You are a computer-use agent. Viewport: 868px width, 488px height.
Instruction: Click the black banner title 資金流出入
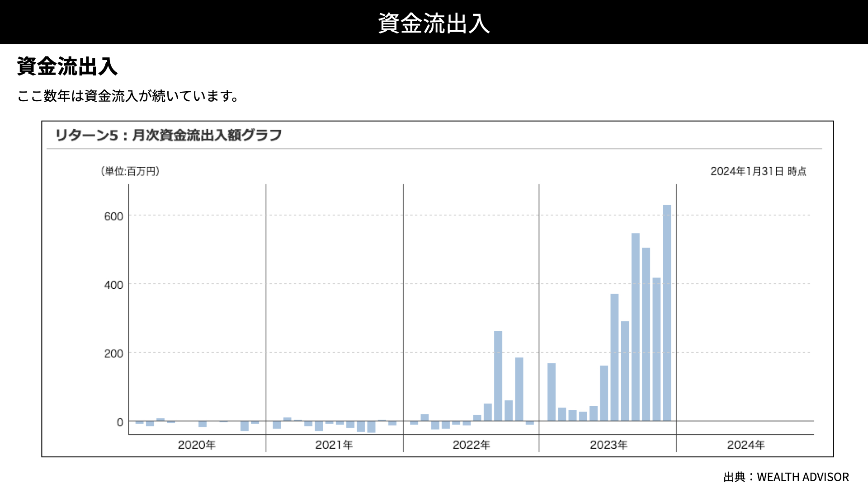(x=434, y=23)
